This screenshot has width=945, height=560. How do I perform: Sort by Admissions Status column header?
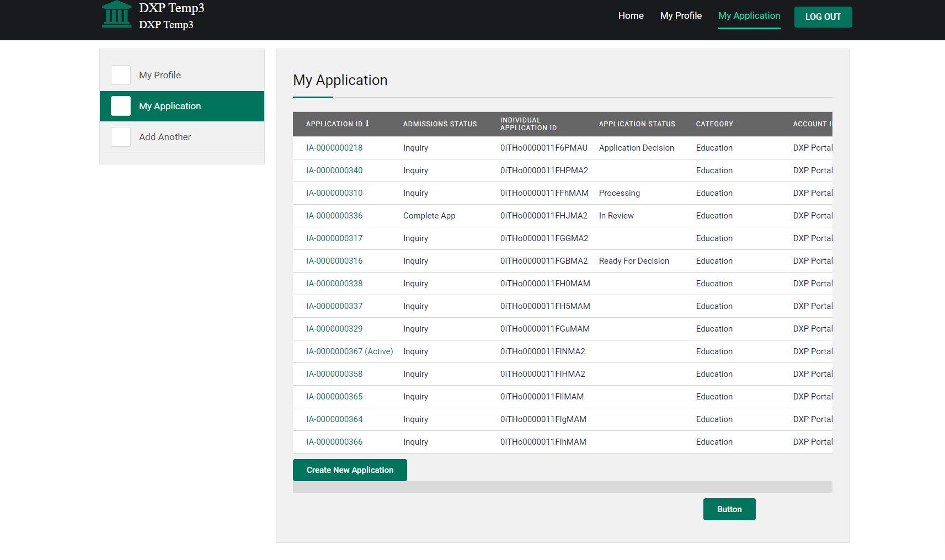(x=440, y=124)
